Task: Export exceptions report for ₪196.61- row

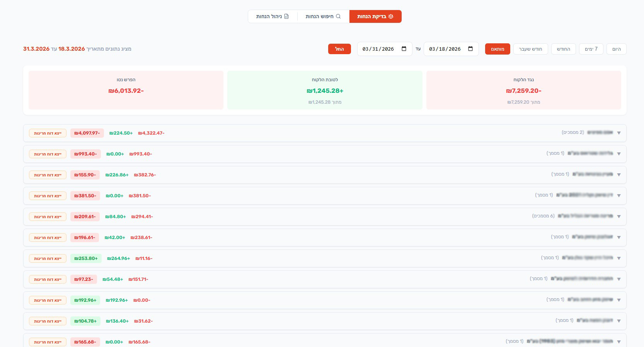Action: 48,238
